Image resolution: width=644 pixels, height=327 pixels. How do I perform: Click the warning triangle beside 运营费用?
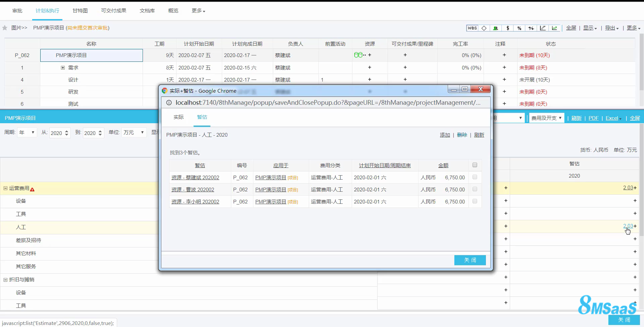pos(32,189)
